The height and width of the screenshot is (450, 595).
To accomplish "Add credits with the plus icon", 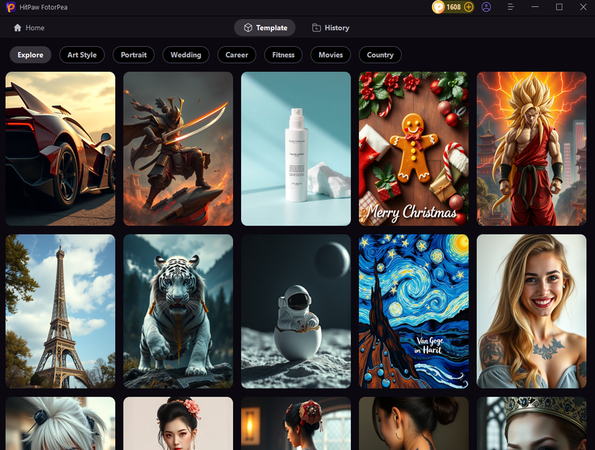I will (469, 7).
